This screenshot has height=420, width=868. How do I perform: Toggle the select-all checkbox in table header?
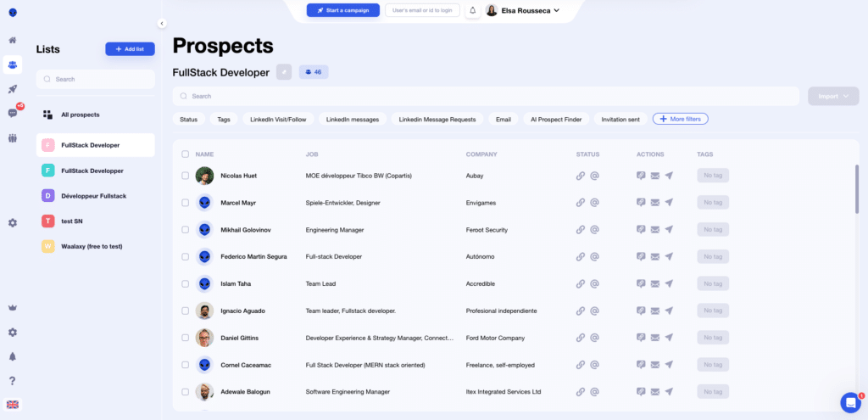tap(185, 154)
